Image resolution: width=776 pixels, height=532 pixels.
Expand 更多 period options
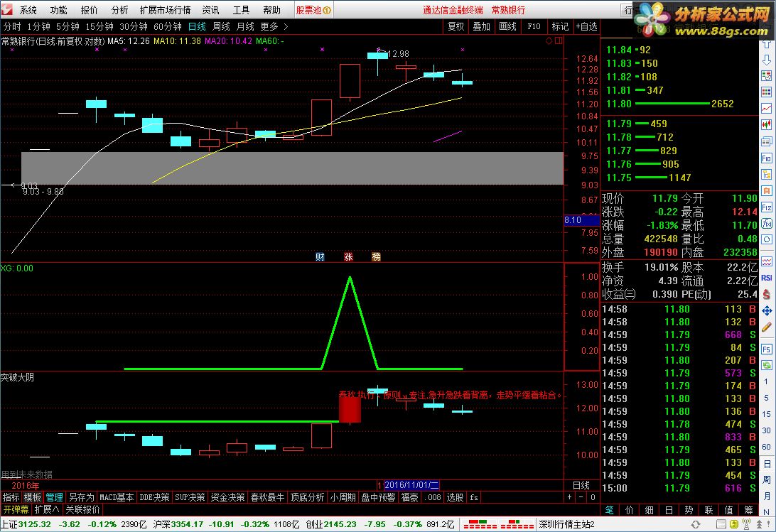[274, 26]
